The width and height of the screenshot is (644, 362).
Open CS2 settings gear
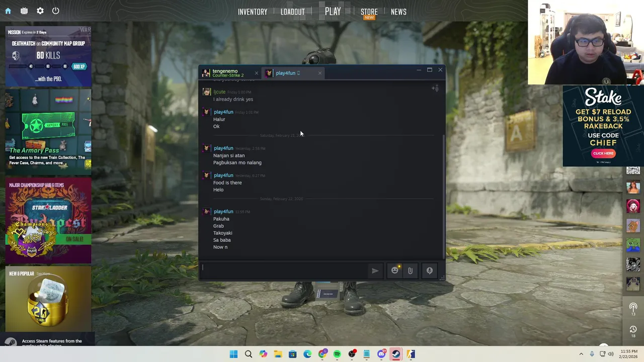[x=40, y=11]
